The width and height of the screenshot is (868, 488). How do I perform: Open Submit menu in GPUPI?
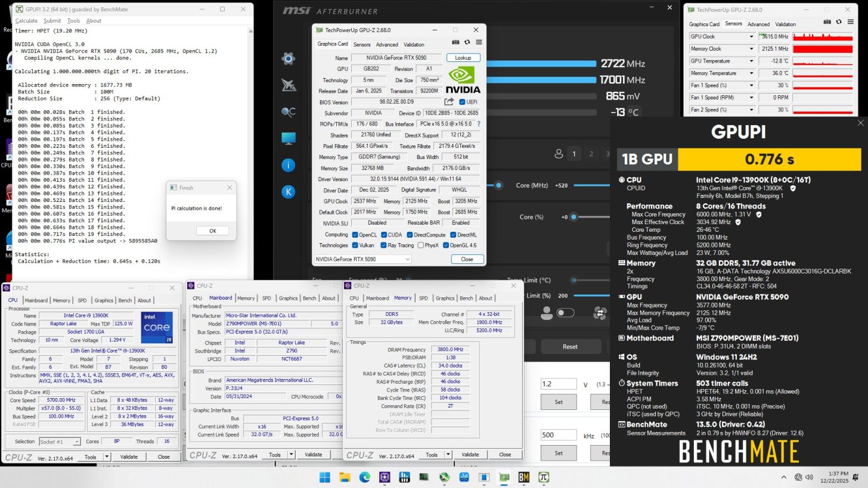tap(52, 21)
